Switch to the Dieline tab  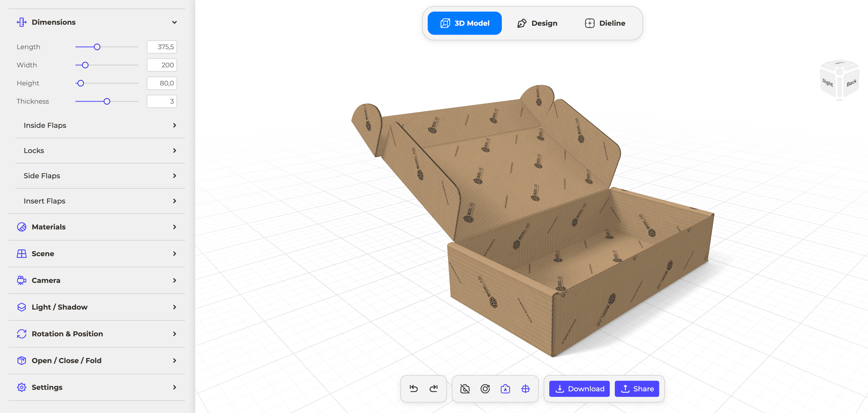[x=605, y=23]
